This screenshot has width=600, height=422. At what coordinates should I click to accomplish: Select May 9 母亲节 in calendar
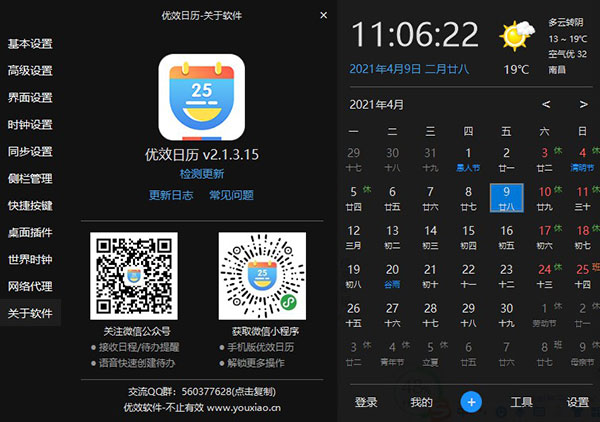584,354
